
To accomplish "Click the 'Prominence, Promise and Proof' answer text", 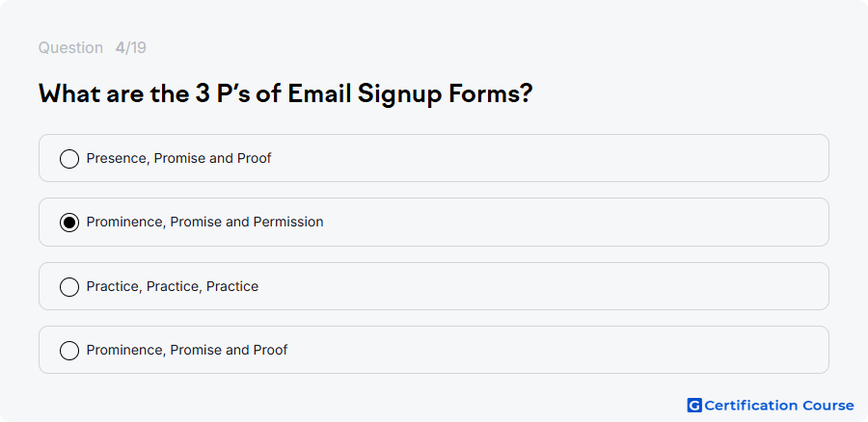I will pyautogui.click(x=187, y=350).
